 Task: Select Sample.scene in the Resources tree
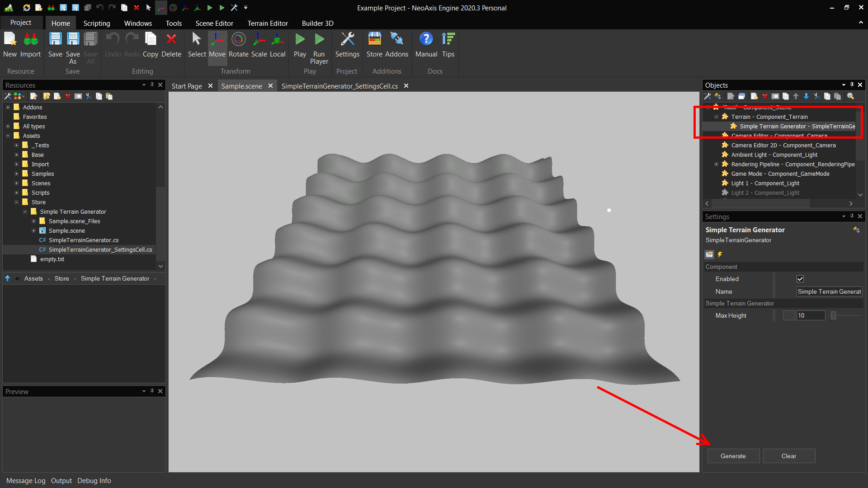(x=66, y=230)
